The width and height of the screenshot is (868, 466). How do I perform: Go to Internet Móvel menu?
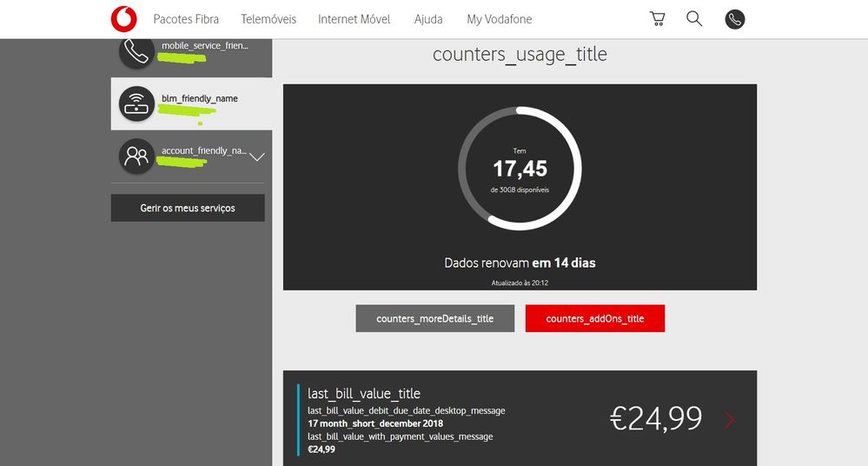354,19
